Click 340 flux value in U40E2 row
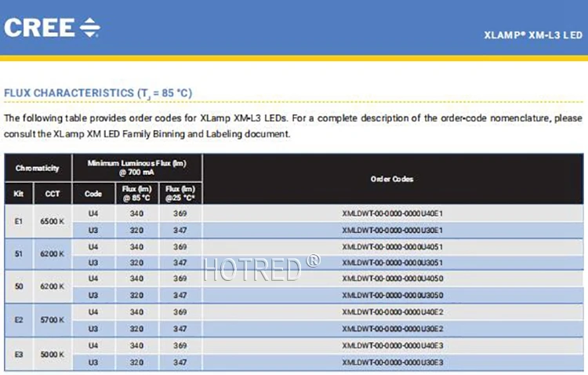This screenshot has height=375, width=588. point(137,312)
